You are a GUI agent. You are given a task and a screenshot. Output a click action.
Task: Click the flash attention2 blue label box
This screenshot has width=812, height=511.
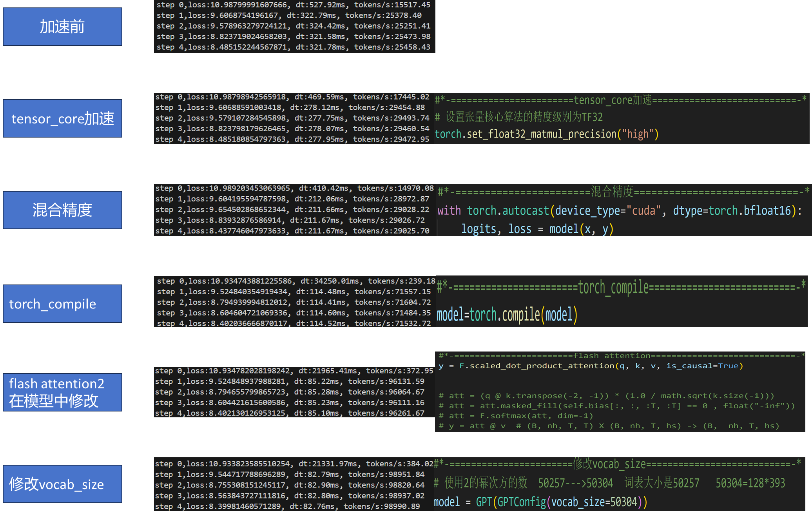(62, 392)
